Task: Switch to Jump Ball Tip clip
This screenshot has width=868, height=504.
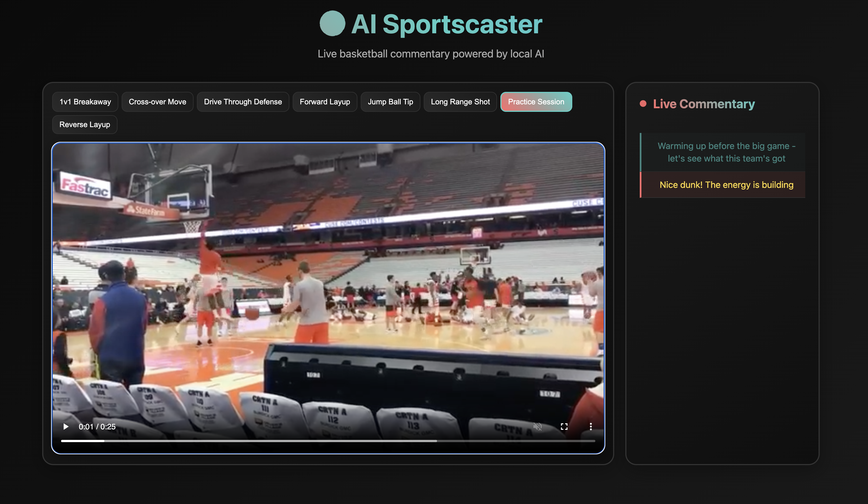Action: [390, 102]
